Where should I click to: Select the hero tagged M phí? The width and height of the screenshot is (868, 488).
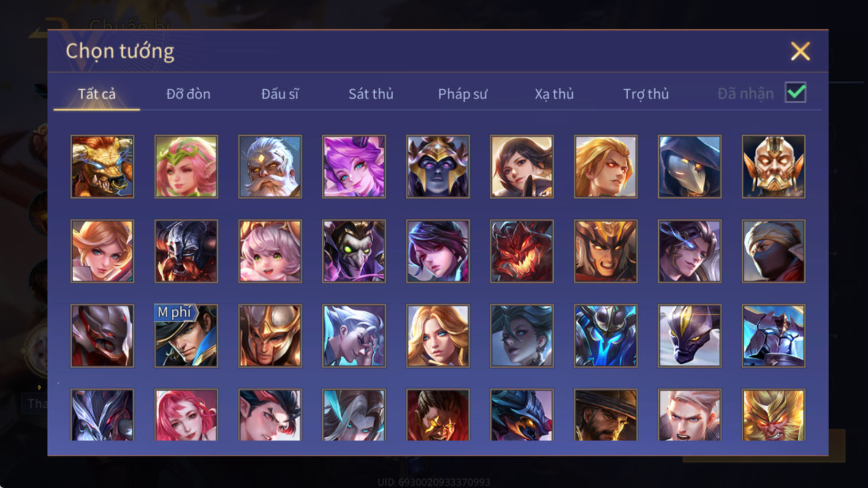click(186, 336)
